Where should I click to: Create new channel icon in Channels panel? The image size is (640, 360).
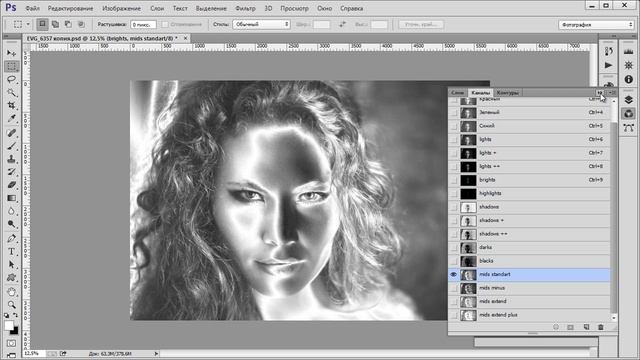click(x=586, y=327)
